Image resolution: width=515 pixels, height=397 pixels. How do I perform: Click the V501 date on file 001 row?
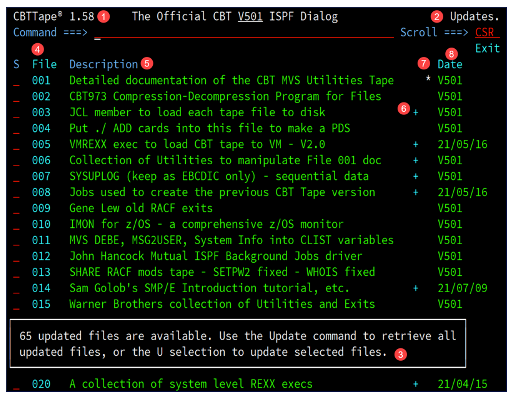pyautogui.click(x=450, y=80)
